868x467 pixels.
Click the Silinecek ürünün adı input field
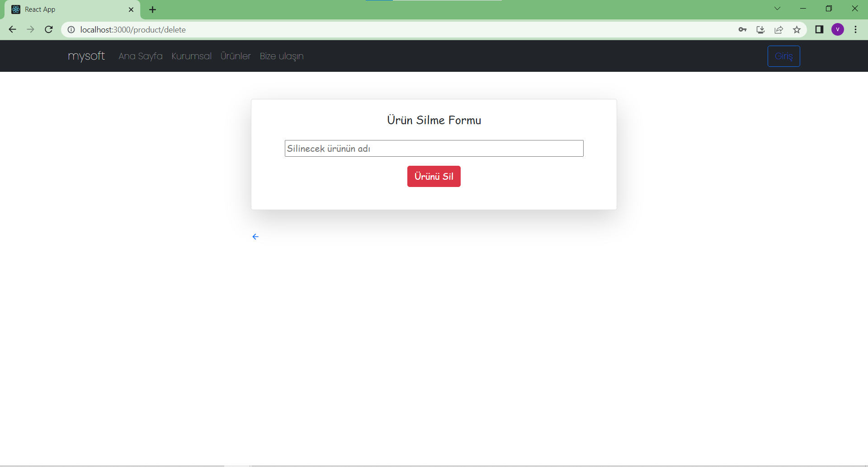[434, 148]
